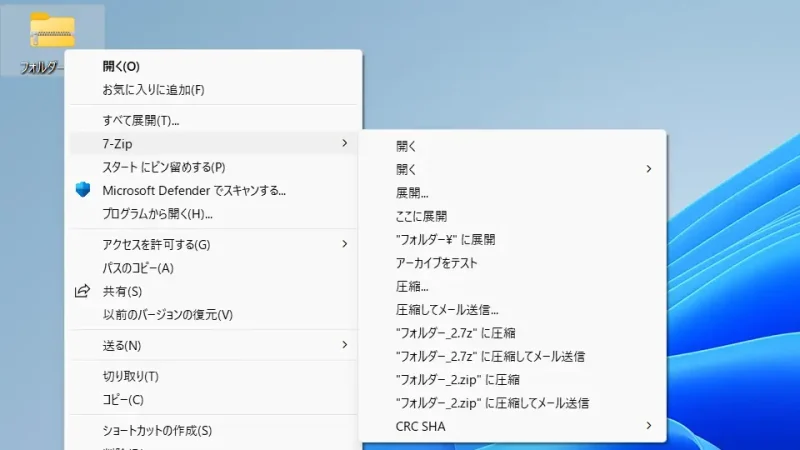Click the share icon beside 共有(S)
The width and height of the screenshot is (800, 450).
click(83, 292)
